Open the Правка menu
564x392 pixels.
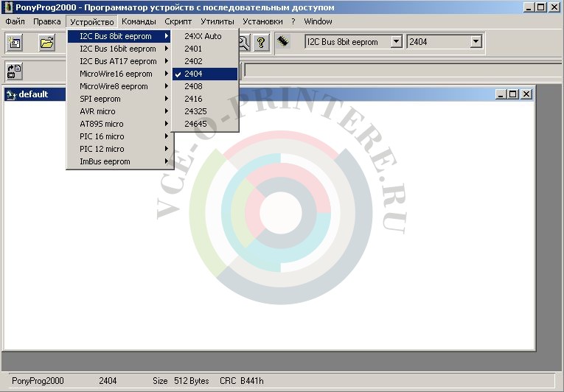click(x=46, y=21)
